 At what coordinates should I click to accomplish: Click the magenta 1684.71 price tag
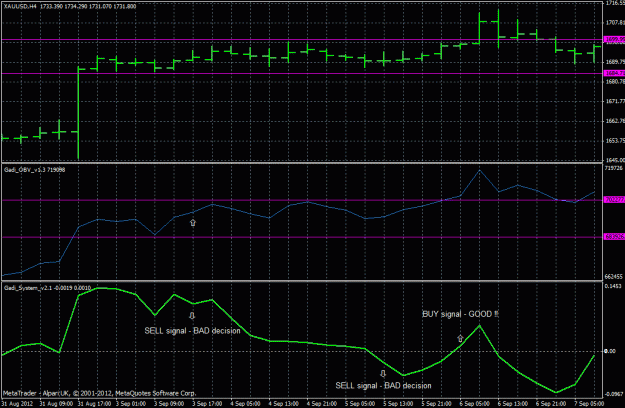(x=615, y=73)
